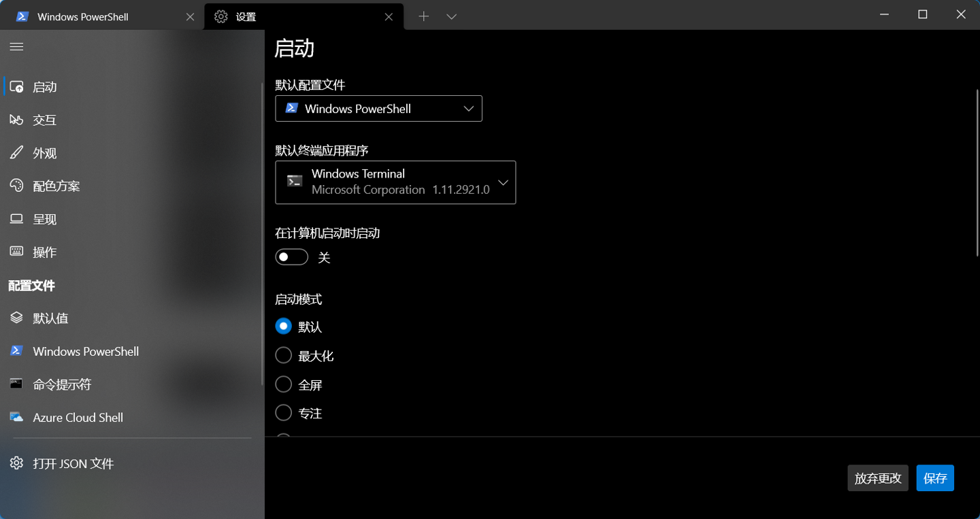Open the Azure Cloud Shell profile settings
The height and width of the screenshot is (519, 980).
pos(132,417)
